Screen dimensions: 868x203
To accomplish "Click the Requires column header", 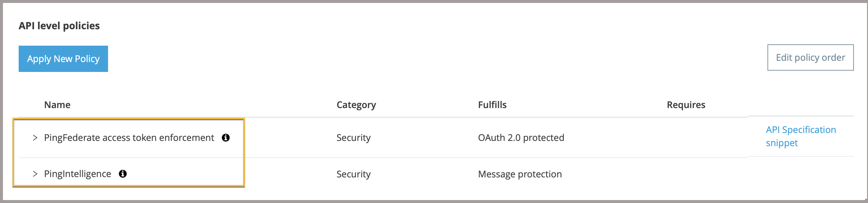I will 686,105.
